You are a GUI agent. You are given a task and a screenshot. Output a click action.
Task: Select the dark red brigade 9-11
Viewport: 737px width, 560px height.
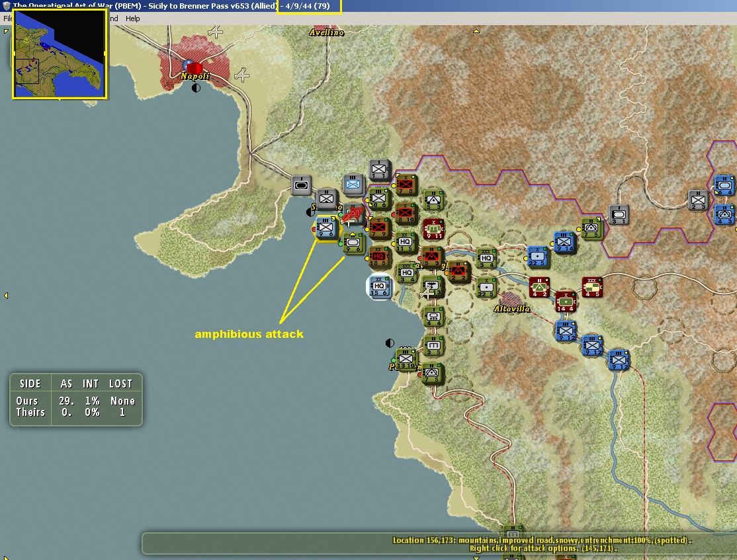(x=434, y=229)
